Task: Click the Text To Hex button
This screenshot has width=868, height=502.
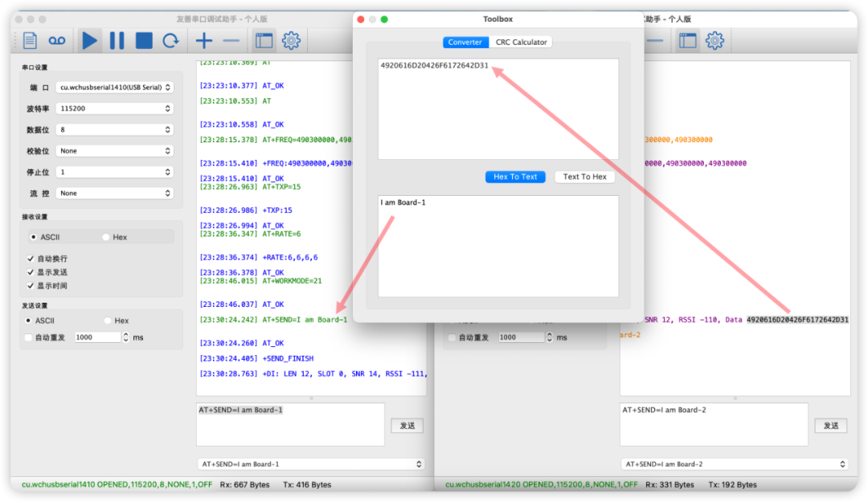Action: tap(584, 177)
